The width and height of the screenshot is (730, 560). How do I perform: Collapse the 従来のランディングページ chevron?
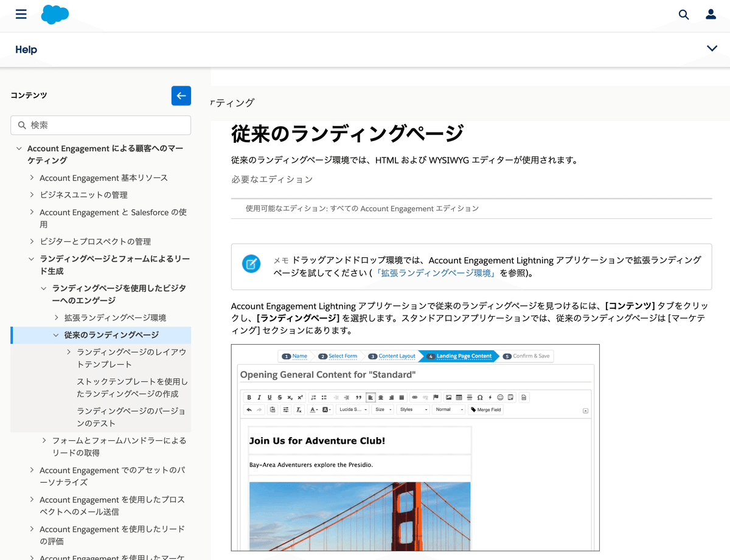(x=56, y=335)
